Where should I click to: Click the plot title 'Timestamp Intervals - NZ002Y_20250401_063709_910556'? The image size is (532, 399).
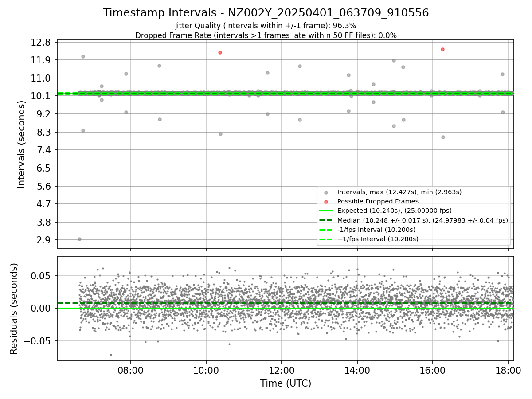tap(266, 13)
